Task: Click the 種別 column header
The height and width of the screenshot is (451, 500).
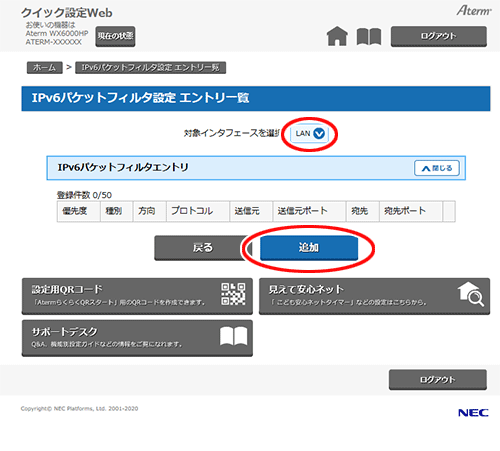Action: tap(117, 211)
